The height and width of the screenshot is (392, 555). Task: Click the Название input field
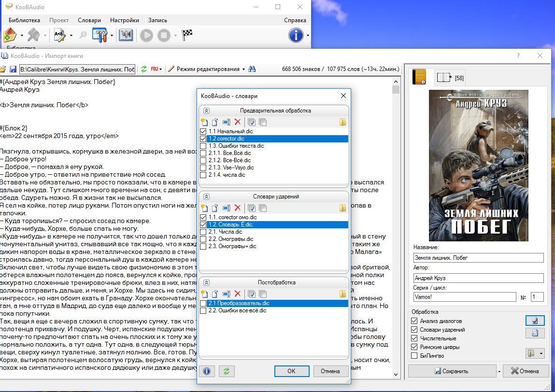click(x=478, y=258)
